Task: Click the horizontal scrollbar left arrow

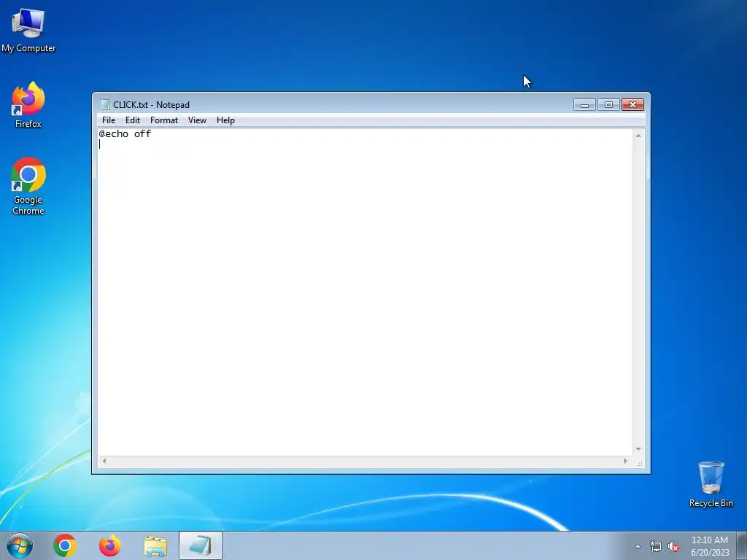Action: 104,461
